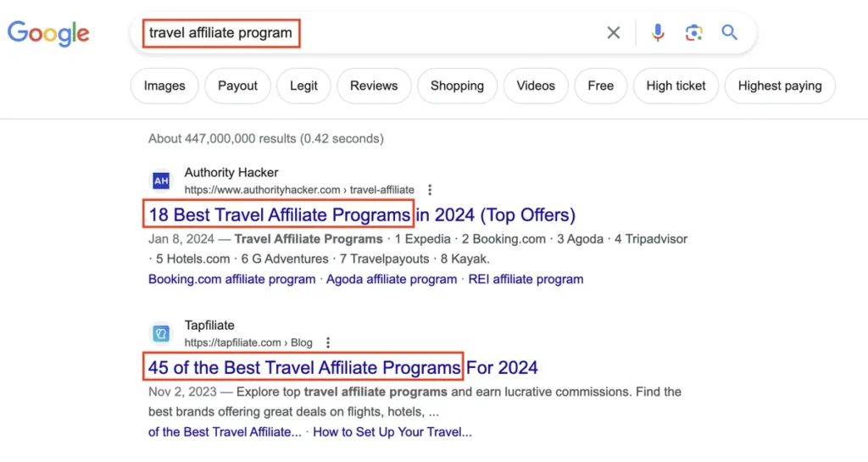
Task: Open more options for Authority Hacker result
Action: pos(430,190)
